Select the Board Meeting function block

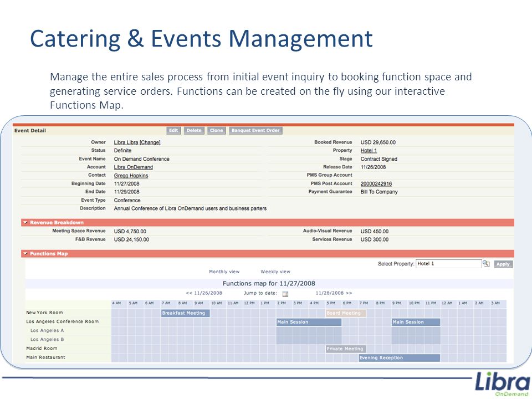[x=346, y=313]
